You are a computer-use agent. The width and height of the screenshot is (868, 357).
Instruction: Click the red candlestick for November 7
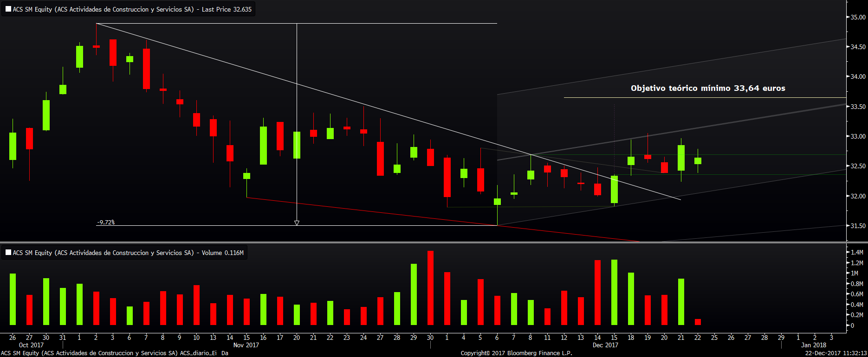point(146,69)
